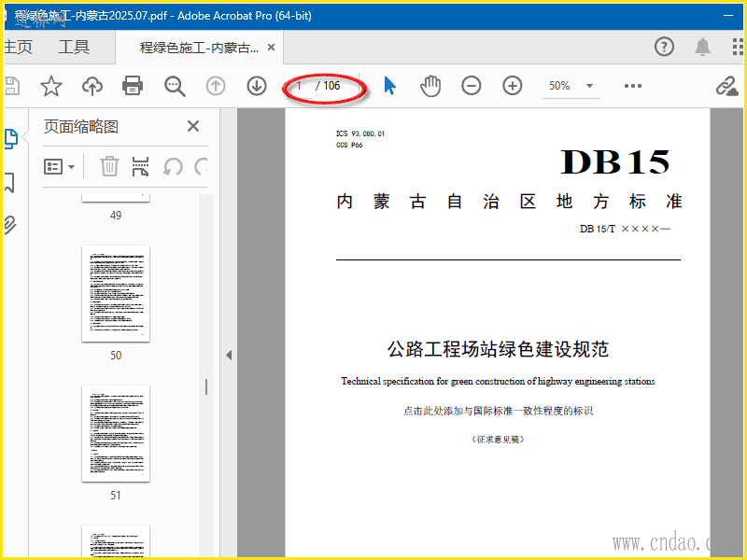
Task: Minimize the Acrobat window
Action: pyautogui.click(x=728, y=15)
